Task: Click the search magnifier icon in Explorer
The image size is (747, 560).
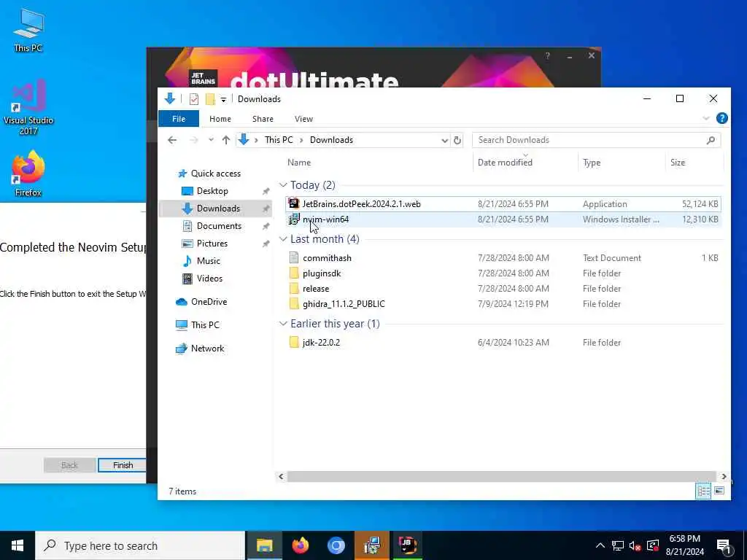Action: pyautogui.click(x=711, y=140)
